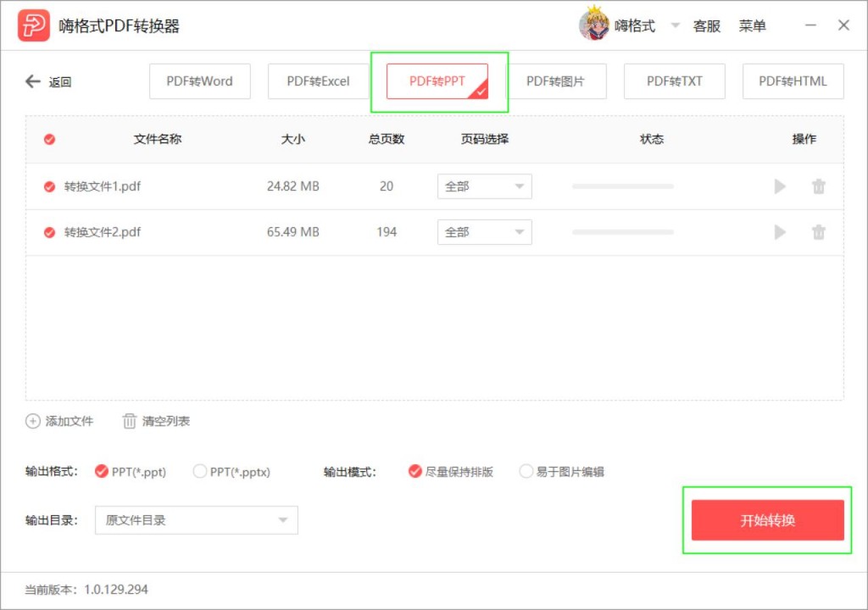This screenshot has width=868, height=610.
Task: Switch to the PDF转Word tab
Action: tap(200, 81)
